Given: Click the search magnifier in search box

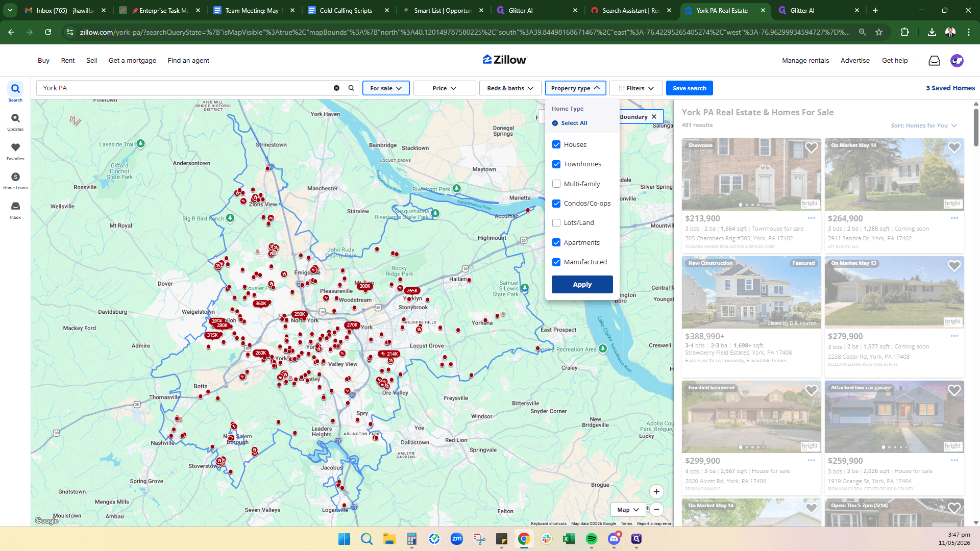Looking at the screenshot, I should [351, 88].
